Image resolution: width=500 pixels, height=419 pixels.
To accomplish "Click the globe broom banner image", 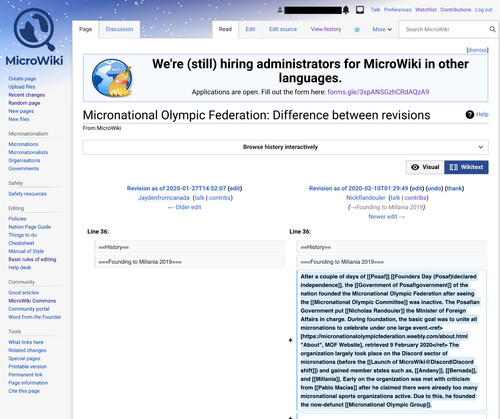I will point(112,78).
